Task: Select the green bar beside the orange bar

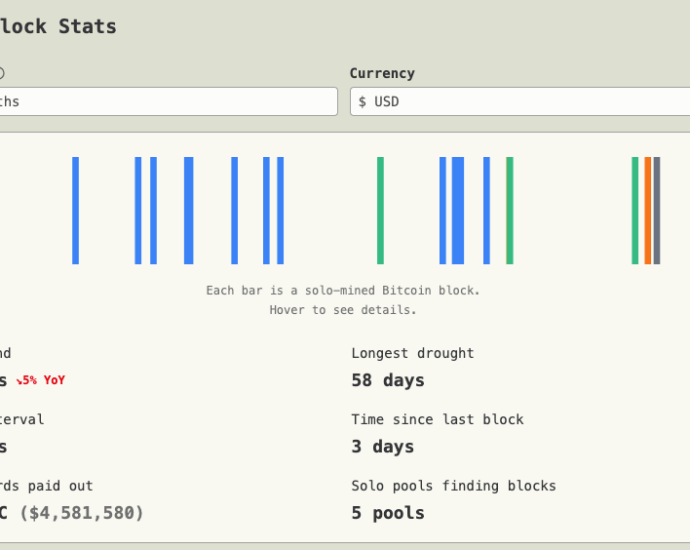Action: coord(635,210)
